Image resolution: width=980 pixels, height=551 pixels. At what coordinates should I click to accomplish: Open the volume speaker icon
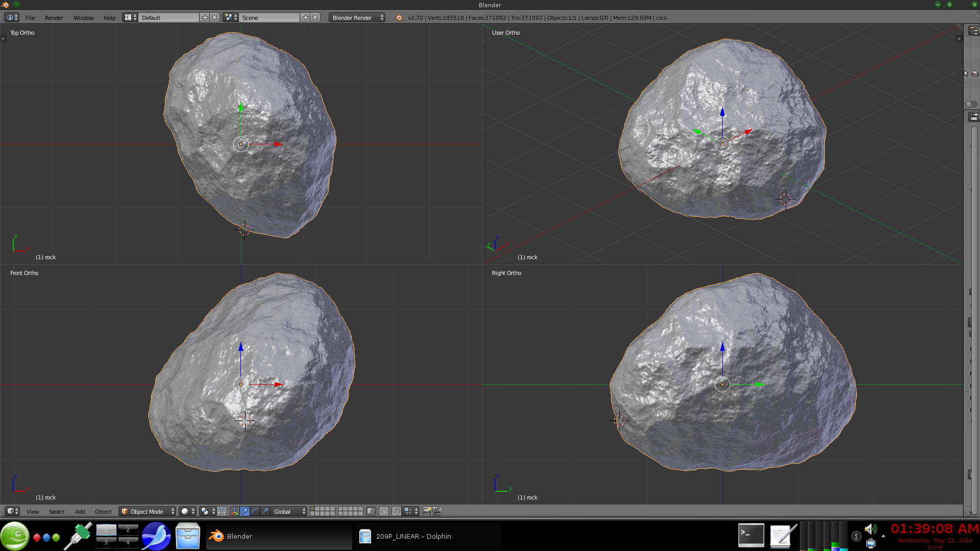click(871, 529)
